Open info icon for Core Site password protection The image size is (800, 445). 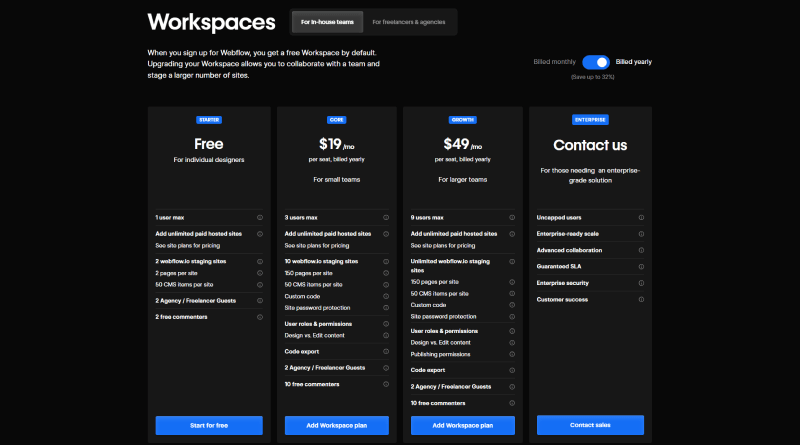[x=386, y=308]
